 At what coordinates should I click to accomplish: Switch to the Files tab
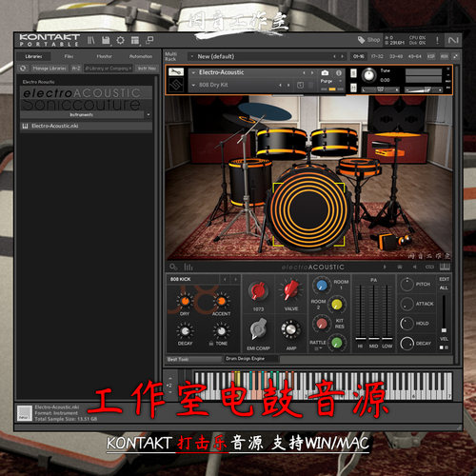pos(69,56)
